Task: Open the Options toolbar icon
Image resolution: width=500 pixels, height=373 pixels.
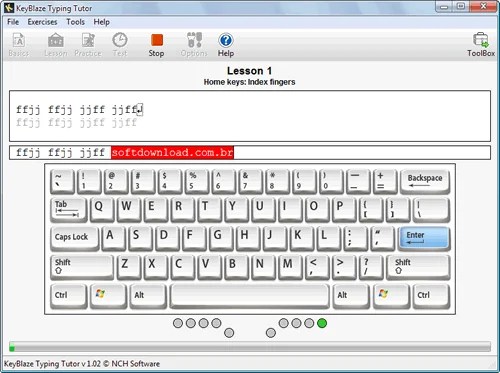Action: coord(194,45)
